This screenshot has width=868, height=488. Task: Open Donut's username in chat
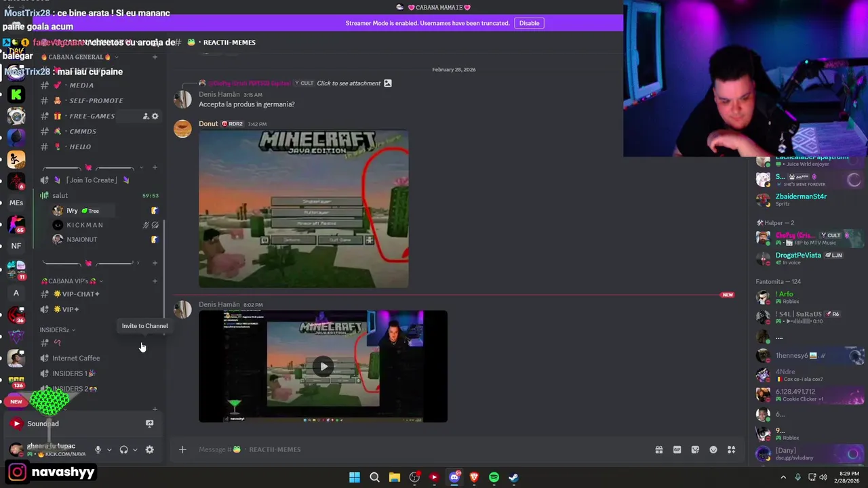point(208,124)
